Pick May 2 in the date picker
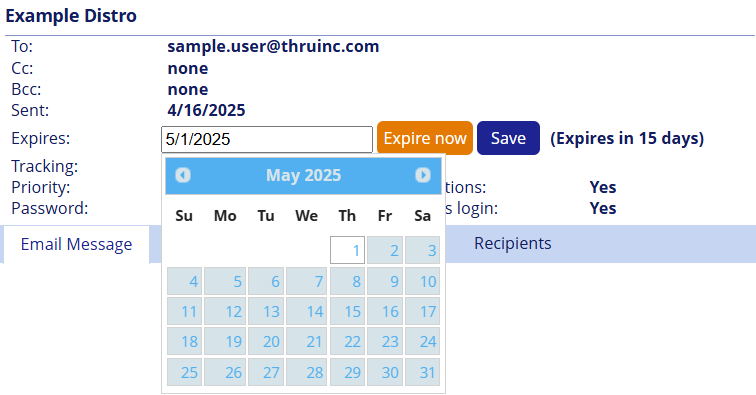Viewport: 756px width, 395px height. pos(385,250)
